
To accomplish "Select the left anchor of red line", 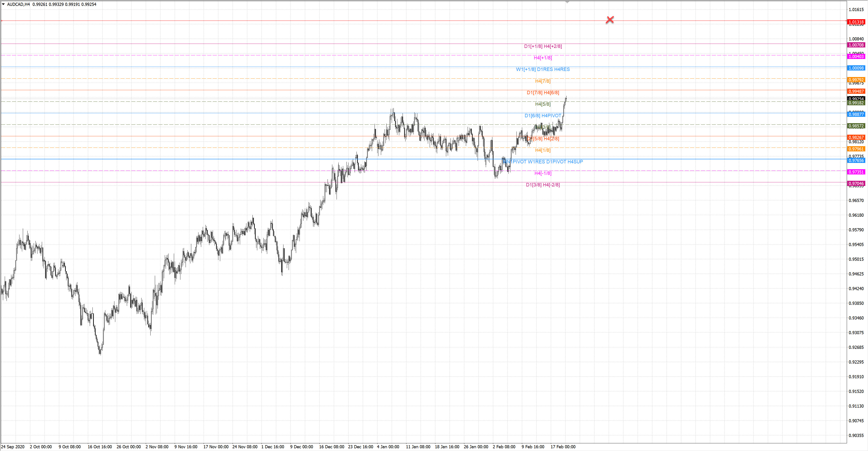I will click(2, 21).
